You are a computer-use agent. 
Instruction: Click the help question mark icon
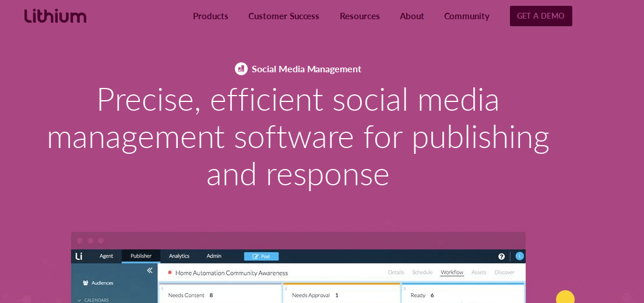click(501, 256)
